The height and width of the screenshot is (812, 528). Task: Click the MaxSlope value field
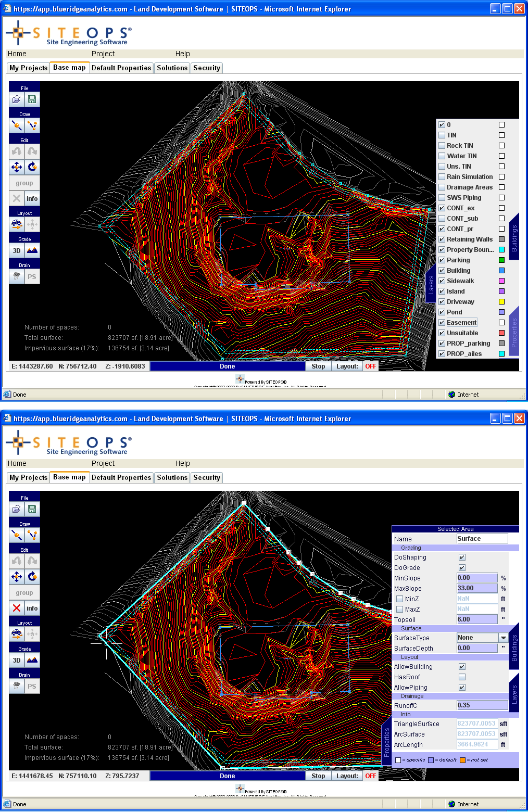point(477,588)
